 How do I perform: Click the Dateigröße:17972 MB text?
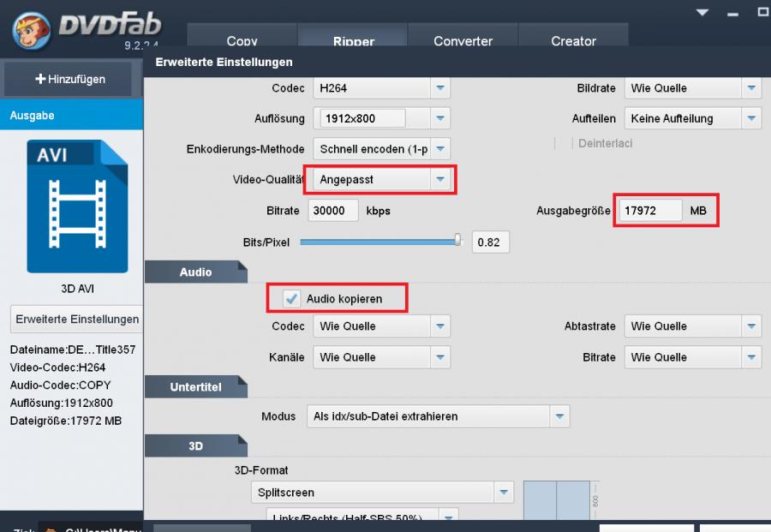(65, 421)
